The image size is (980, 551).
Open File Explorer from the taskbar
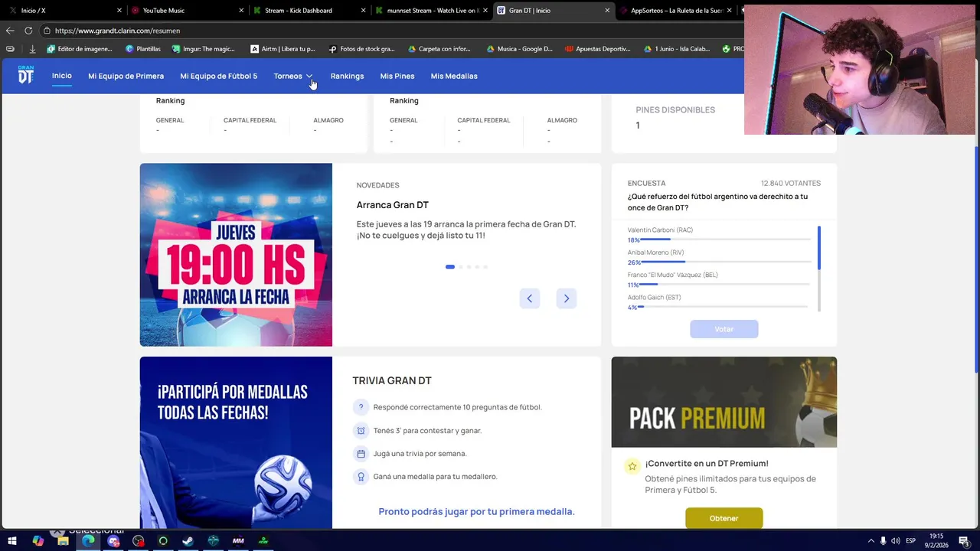tap(63, 540)
